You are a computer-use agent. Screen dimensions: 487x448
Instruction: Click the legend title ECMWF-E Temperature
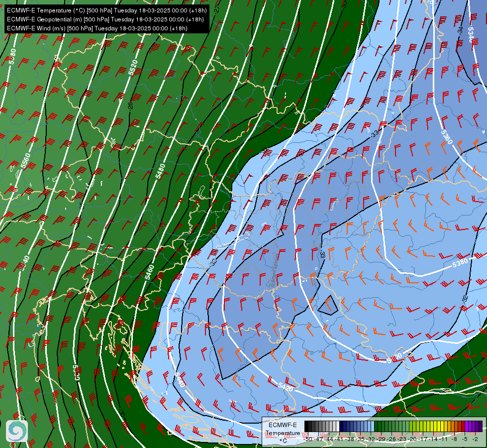click(283, 429)
